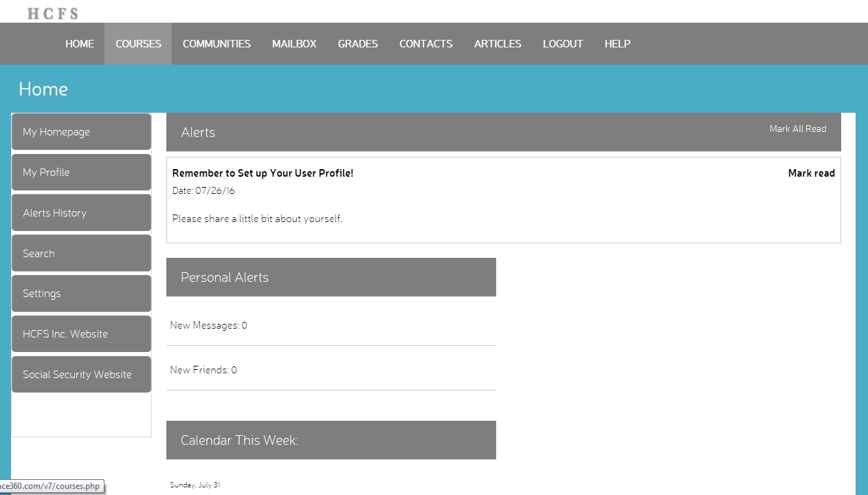Click Mark All Read in Alerts header
The image size is (868, 495).
click(x=797, y=129)
